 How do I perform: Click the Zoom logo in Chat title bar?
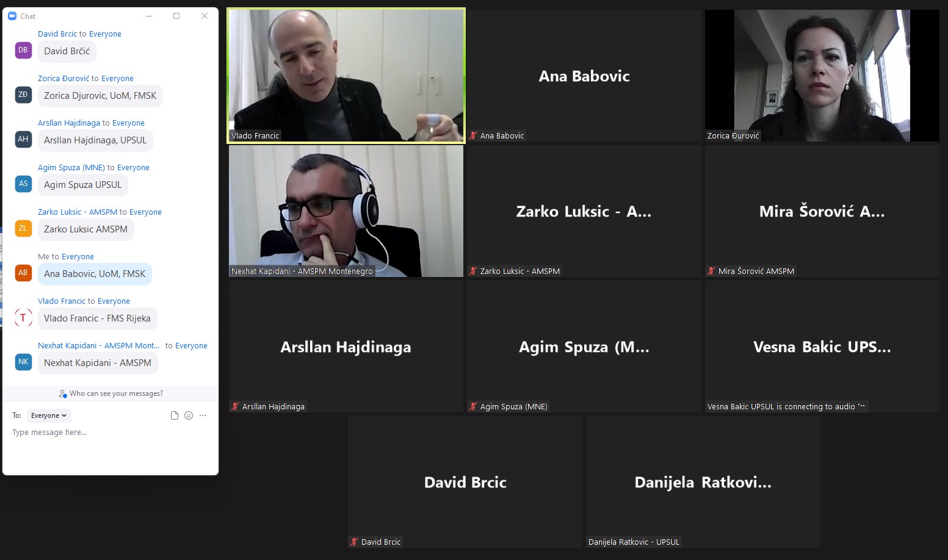point(12,16)
